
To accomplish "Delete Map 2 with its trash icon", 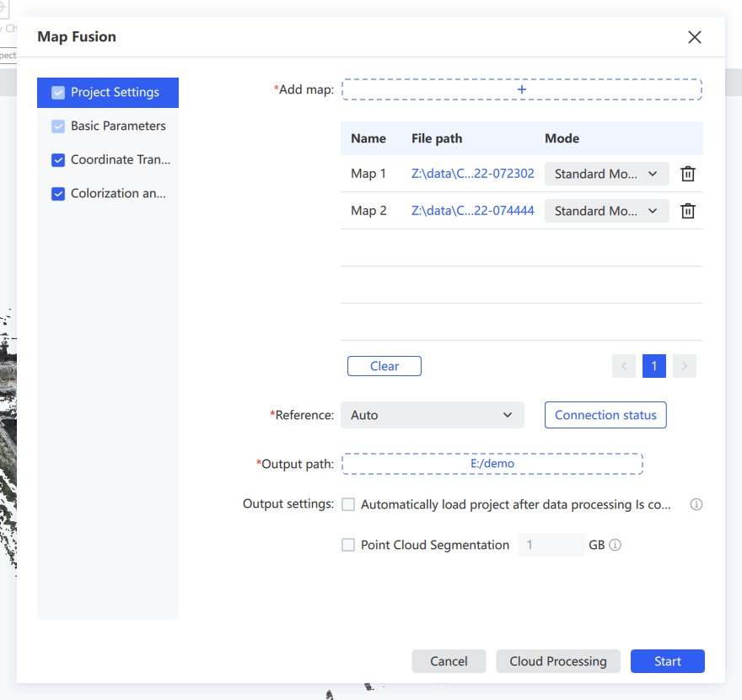I will click(x=687, y=211).
